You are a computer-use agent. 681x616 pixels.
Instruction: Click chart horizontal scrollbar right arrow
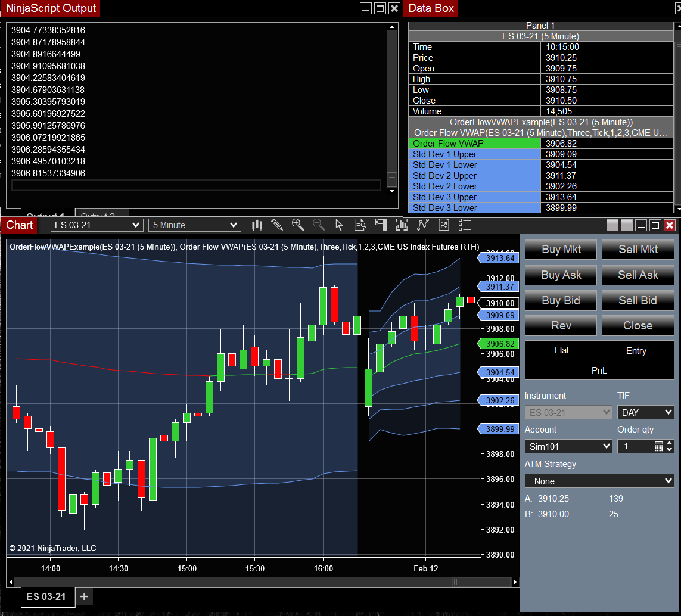click(515, 581)
